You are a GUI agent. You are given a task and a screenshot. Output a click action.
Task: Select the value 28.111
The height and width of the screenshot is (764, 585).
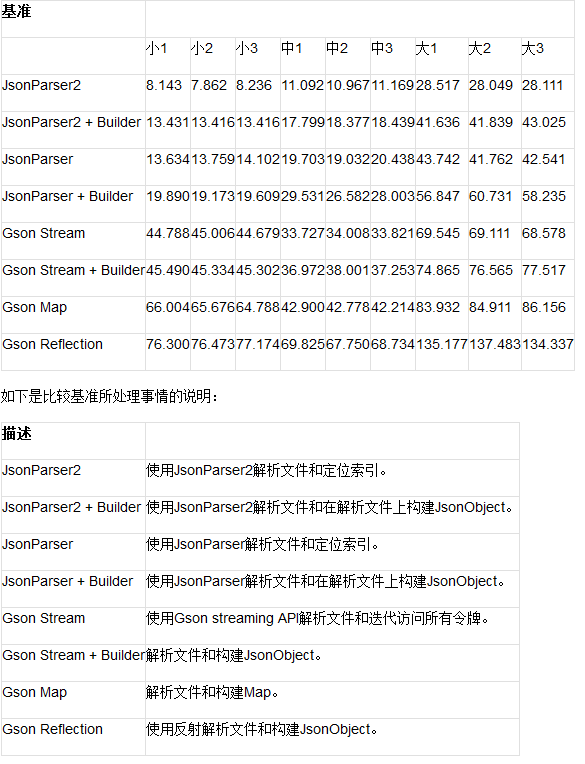click(543, 85)
